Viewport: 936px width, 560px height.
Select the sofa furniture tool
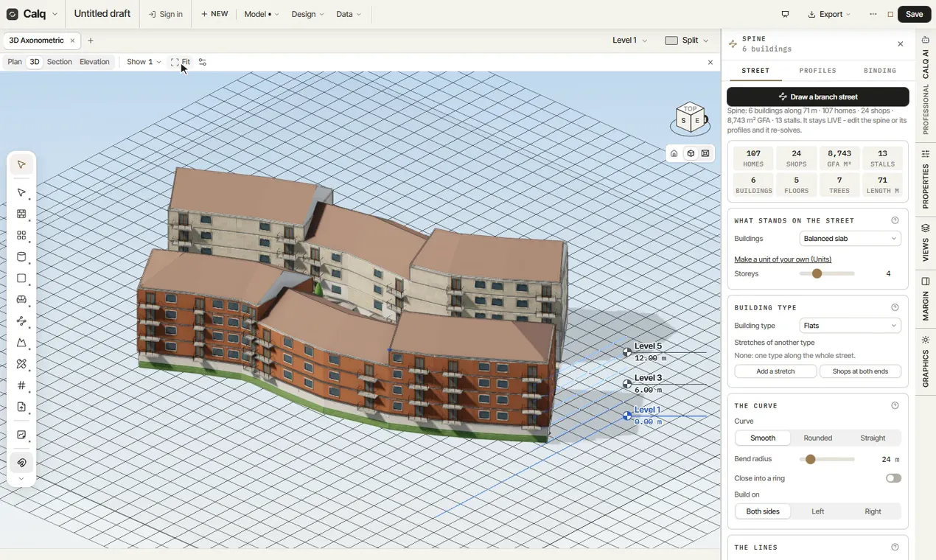(21, 300)
